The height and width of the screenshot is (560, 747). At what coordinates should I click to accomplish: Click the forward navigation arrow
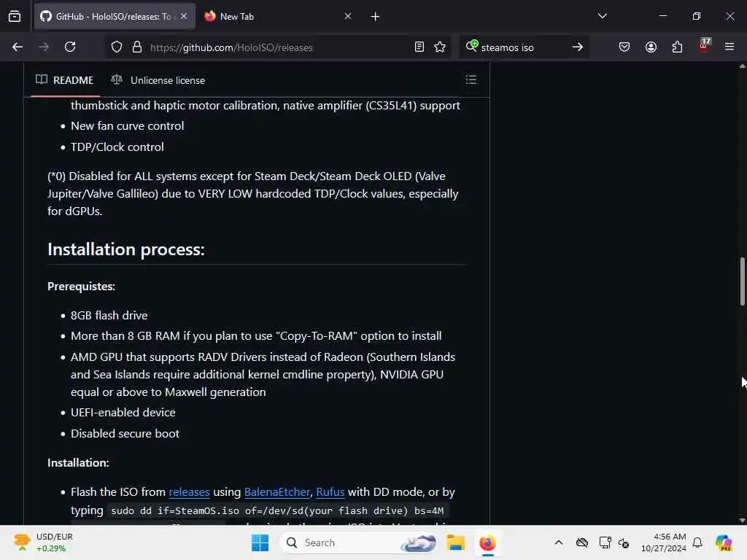coord(44,47)
